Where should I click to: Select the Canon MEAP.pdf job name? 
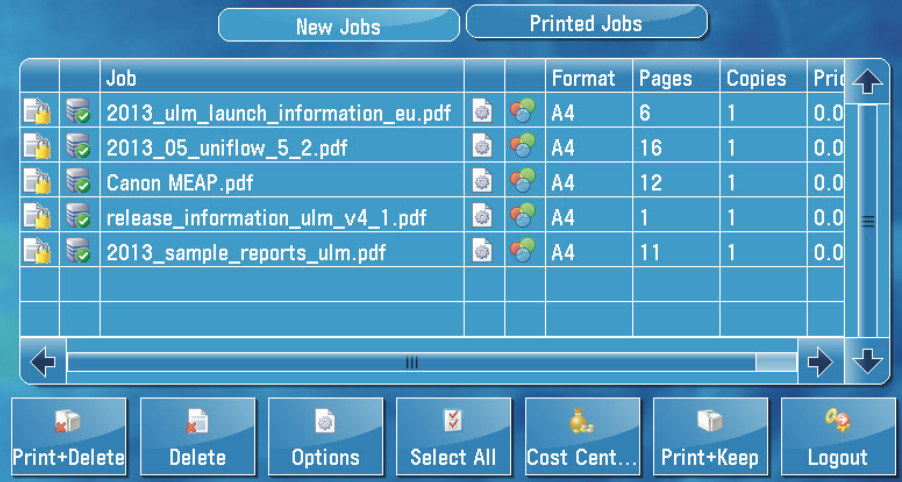click(x=179, y=183)
